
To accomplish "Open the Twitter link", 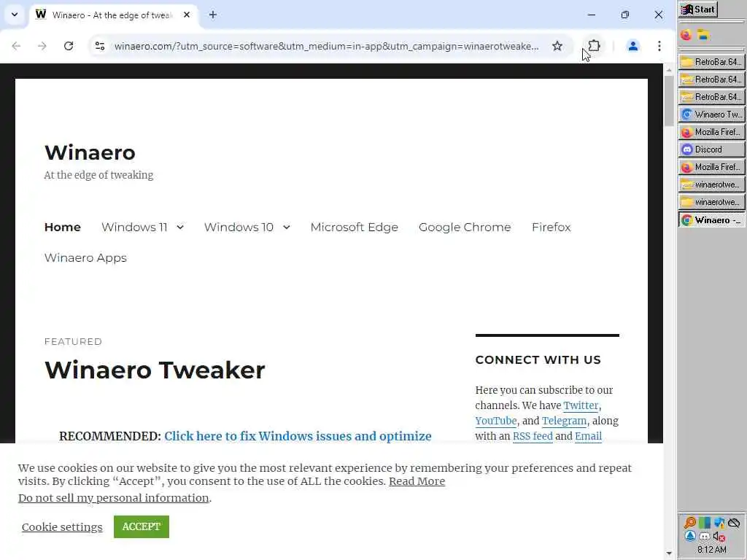I will (581, 405).
